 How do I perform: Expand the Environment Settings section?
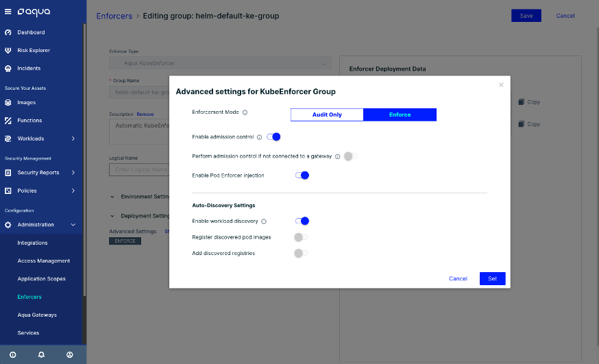[112, 197]
